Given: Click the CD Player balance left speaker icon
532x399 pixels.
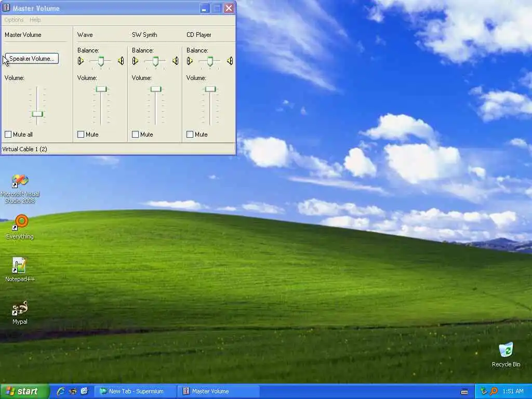Looking at the screenshot, I should click(190, 61).
